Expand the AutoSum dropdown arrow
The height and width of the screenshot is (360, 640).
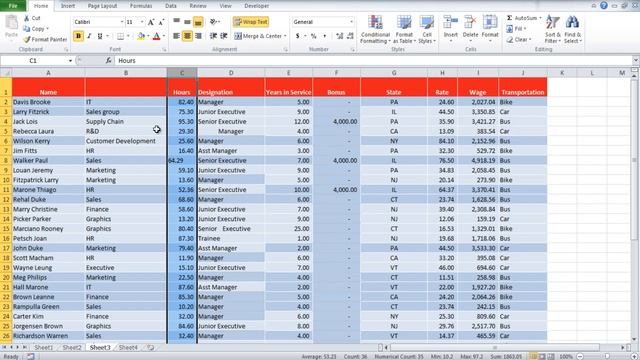(x=540, y=18)
